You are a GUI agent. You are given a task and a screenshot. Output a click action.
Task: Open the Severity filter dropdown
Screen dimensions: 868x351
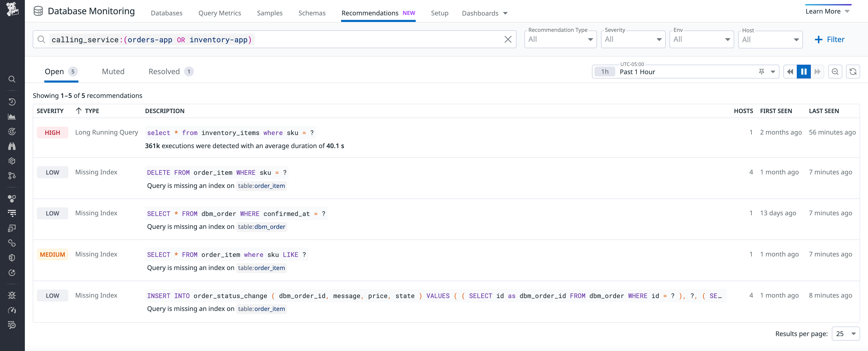pos(633,39)
